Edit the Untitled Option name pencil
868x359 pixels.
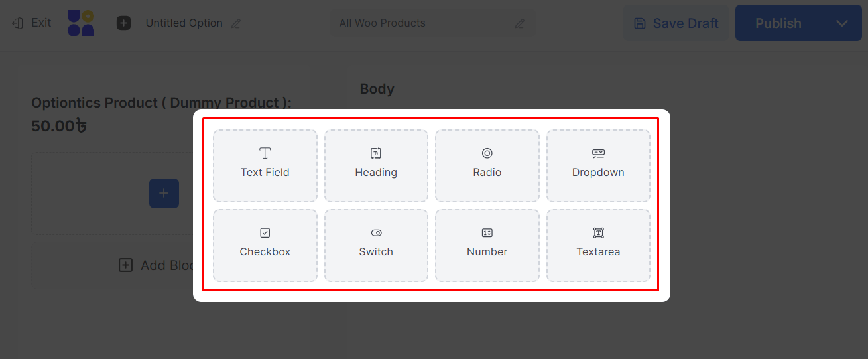[x=235, y=23]
